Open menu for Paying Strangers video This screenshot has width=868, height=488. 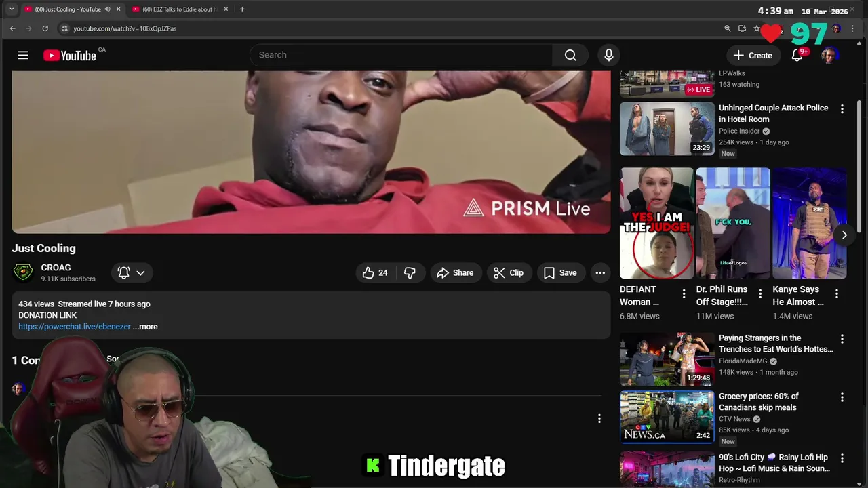[842, 339]
